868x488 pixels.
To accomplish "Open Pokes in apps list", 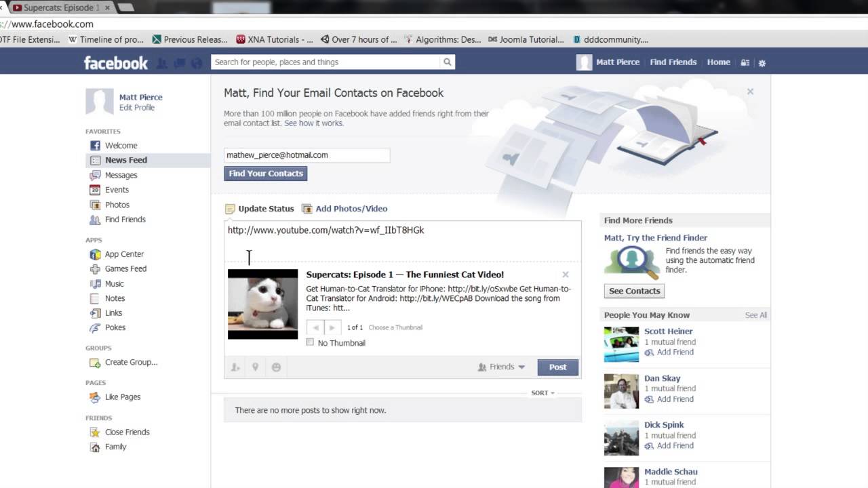I will click(x=115, y=327).
